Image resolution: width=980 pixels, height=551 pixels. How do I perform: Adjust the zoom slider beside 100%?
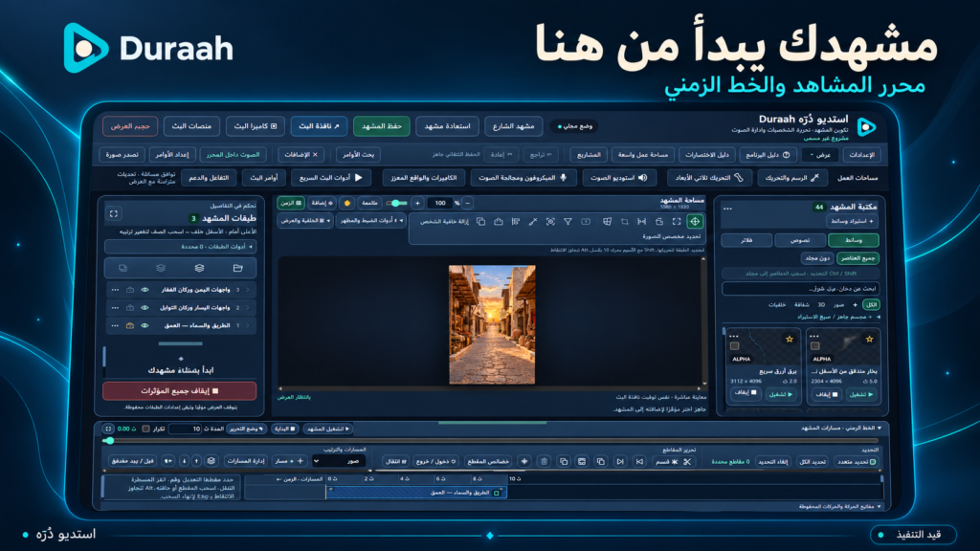(x=396, y=203)
